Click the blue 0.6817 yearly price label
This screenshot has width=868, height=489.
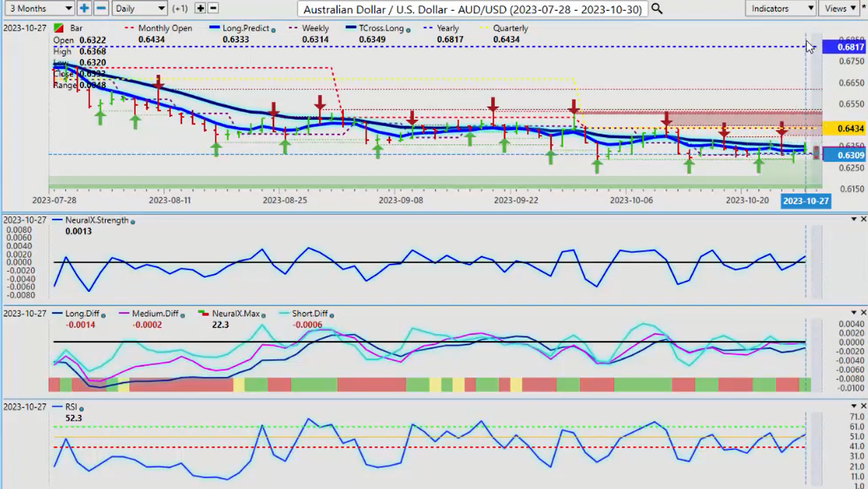[x=844, y=47]
